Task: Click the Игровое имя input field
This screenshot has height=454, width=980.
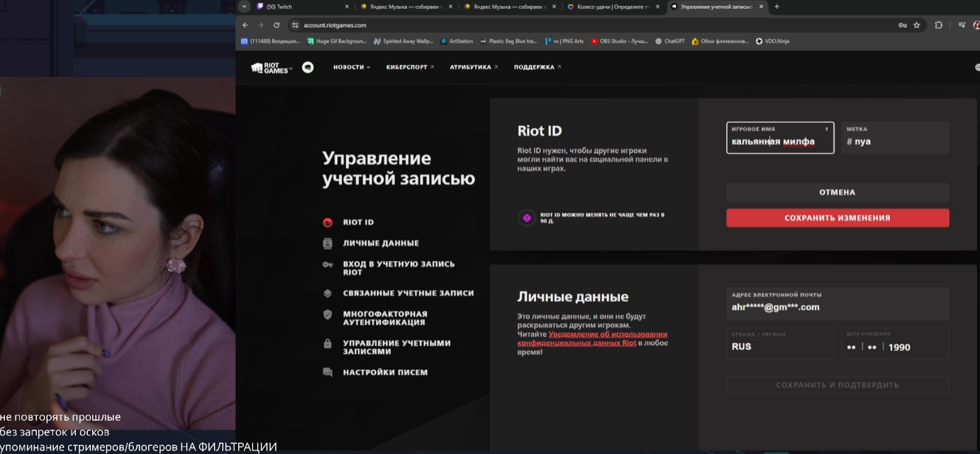Action: (780, 138)
